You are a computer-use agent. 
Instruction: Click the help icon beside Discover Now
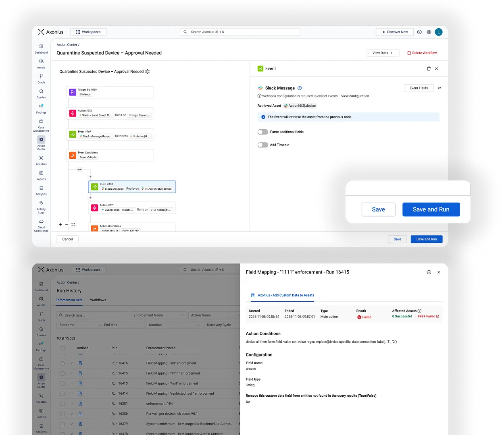[419, 32]
